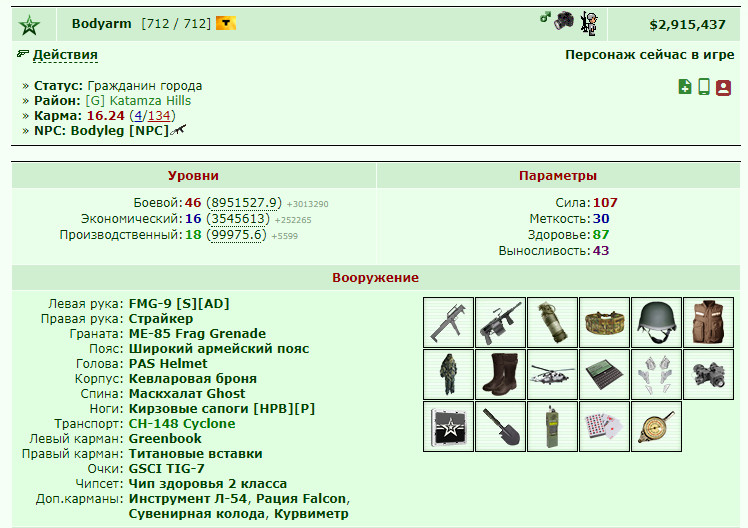
Task: Click the male gender symbol icon
Action: (545, 17)
